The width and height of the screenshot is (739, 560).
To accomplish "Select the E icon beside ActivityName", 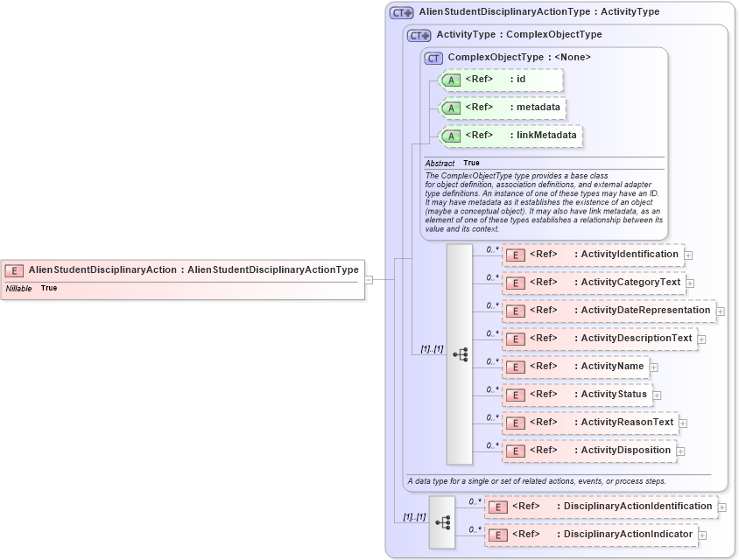I will pos(515,367).
